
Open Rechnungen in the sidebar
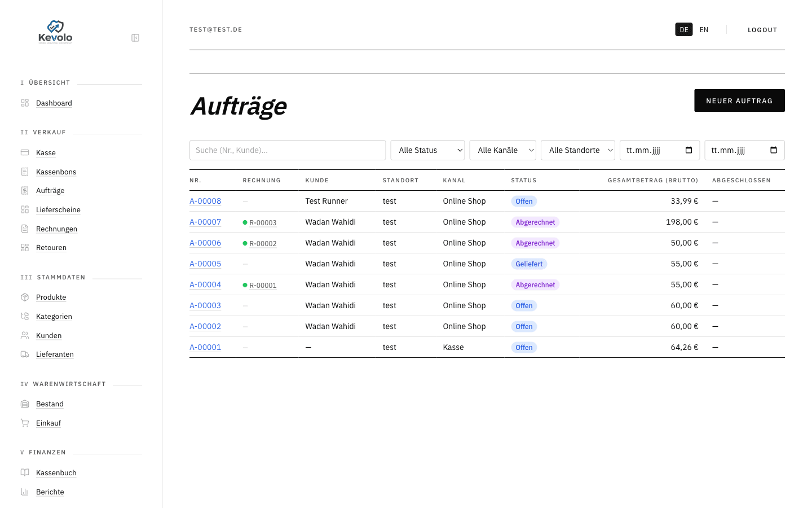point(56,229)
